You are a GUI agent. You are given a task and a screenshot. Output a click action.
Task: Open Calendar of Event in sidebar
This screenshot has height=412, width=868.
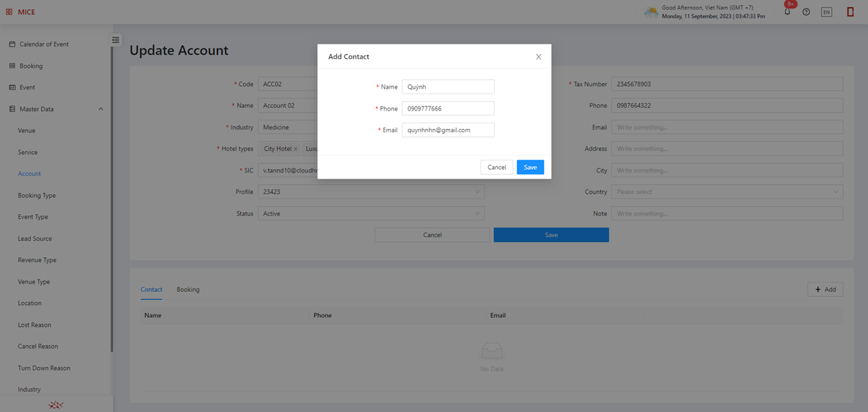click(x=44, y=44)
